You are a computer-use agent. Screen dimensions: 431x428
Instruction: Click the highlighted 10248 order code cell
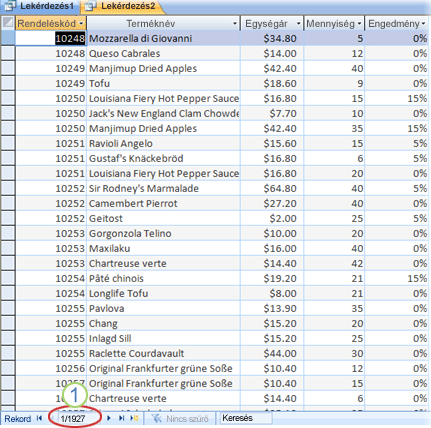[51, 38]
